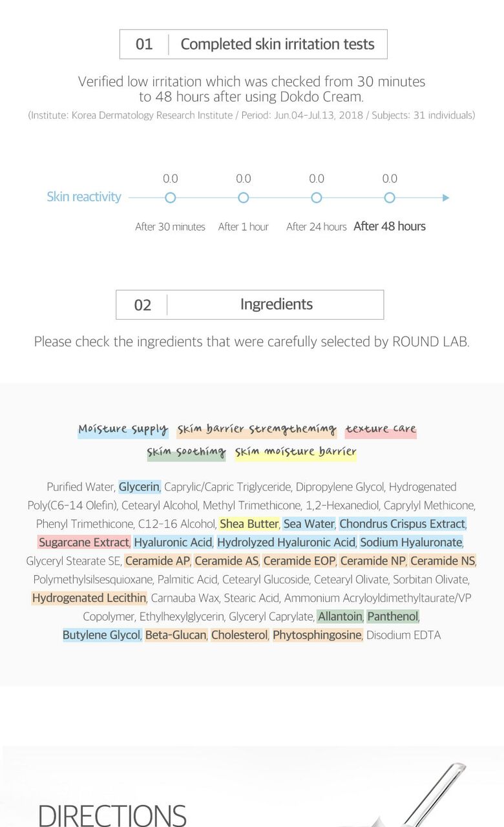Select the Skin barrier strengthening legend tag
The height and width of the screenshot is (827, 504).
point(257,430)
